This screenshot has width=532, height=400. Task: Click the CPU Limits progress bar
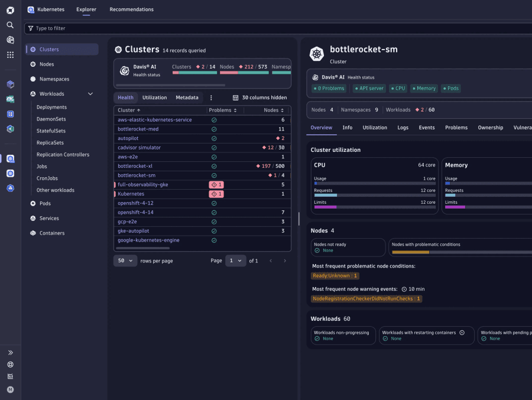(x=375, y=207)
